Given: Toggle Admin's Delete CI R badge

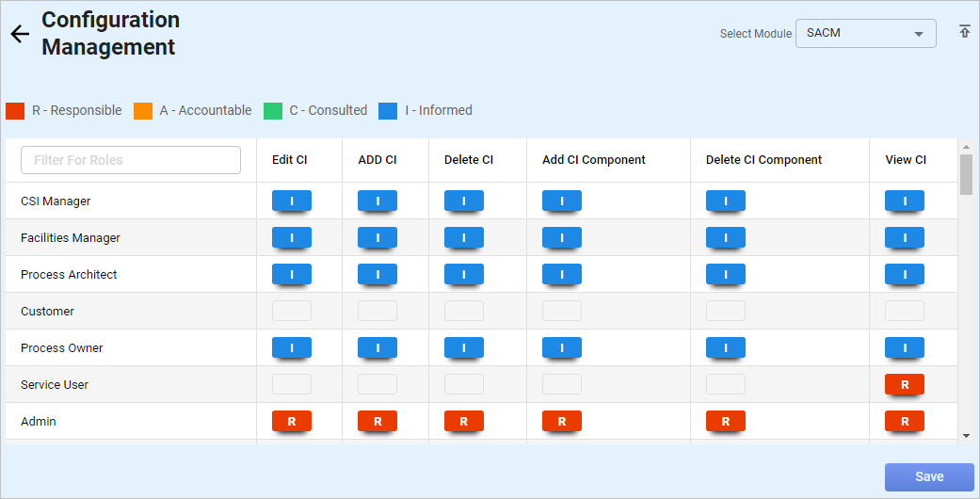Looking at the screenshot, I should point(464,422).
